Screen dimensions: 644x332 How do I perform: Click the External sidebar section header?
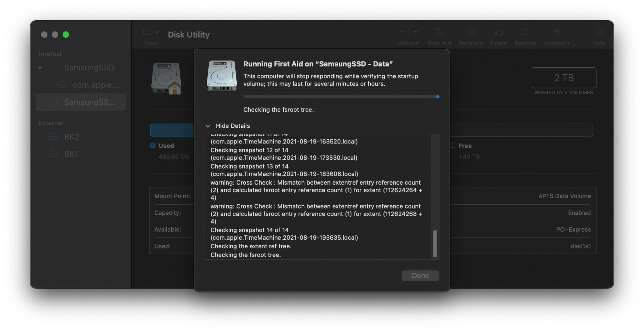tap(51, 123)
